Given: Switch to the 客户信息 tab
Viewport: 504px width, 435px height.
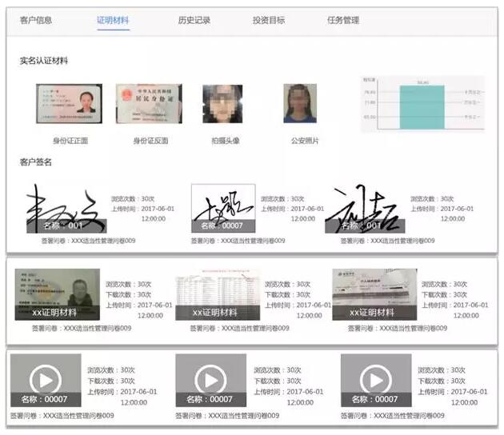Looking at the screenshot, I should (36, 20).
